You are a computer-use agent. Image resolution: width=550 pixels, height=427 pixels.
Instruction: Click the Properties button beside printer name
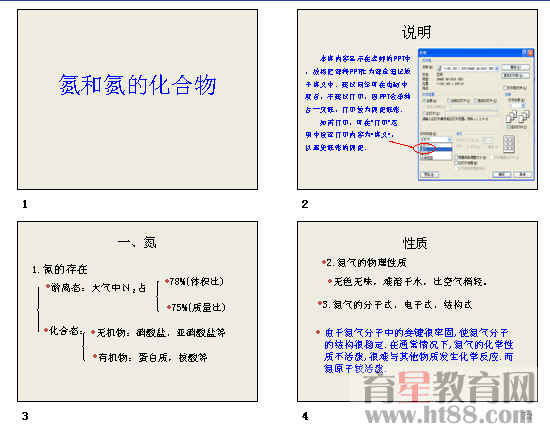pos(515,67)
